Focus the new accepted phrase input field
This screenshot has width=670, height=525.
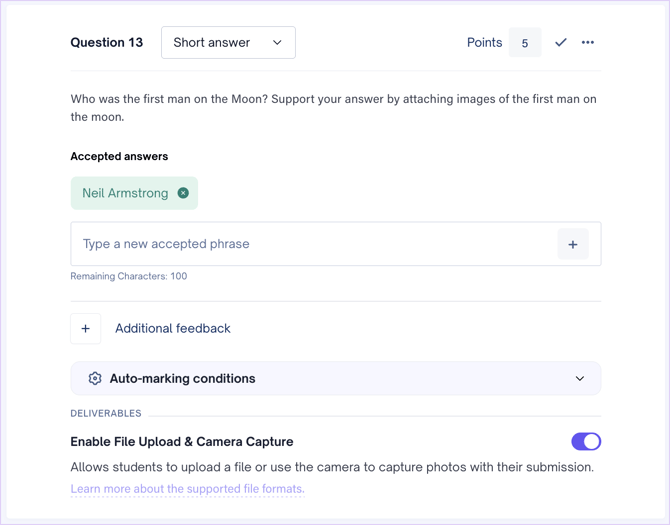tap(310, 244)
